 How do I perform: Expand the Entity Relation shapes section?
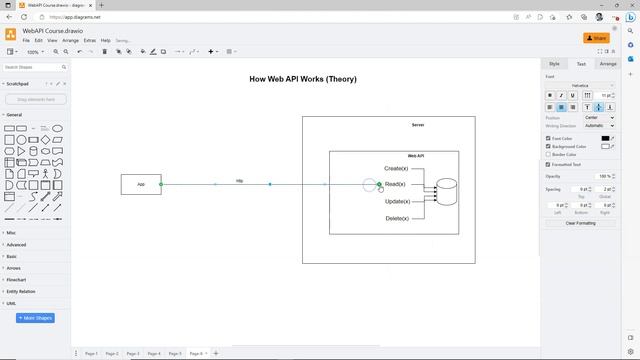[x=20, y=291]
